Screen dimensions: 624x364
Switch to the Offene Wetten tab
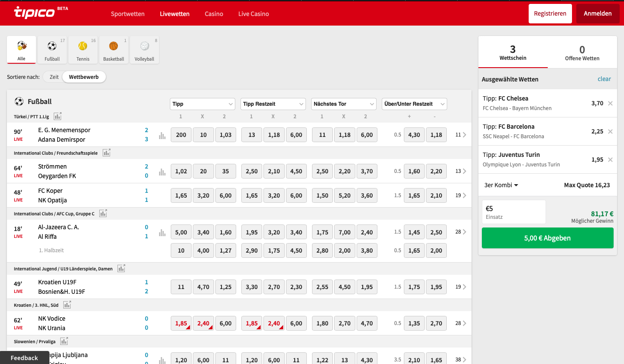point(582,52)
